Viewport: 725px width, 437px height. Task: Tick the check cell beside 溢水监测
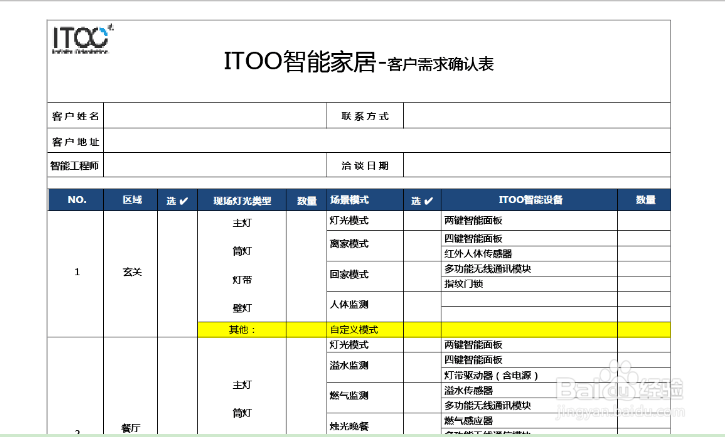click(x=422, y=367)
